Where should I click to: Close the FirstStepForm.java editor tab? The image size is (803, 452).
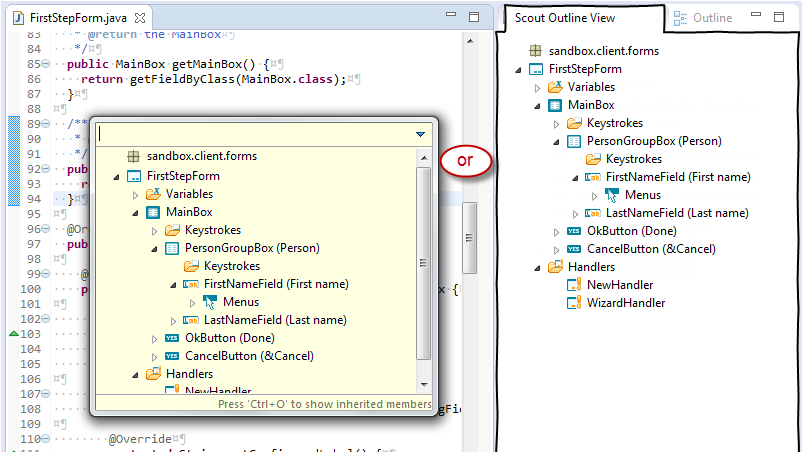point(139,18)
